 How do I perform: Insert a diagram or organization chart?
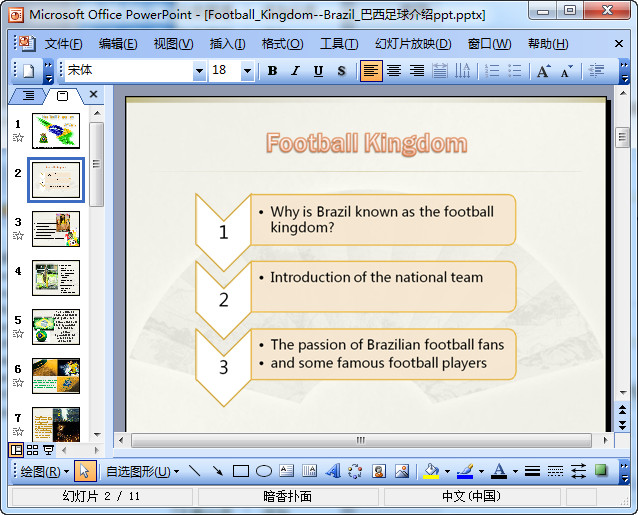pyautogui.click(x=355, y=471)
